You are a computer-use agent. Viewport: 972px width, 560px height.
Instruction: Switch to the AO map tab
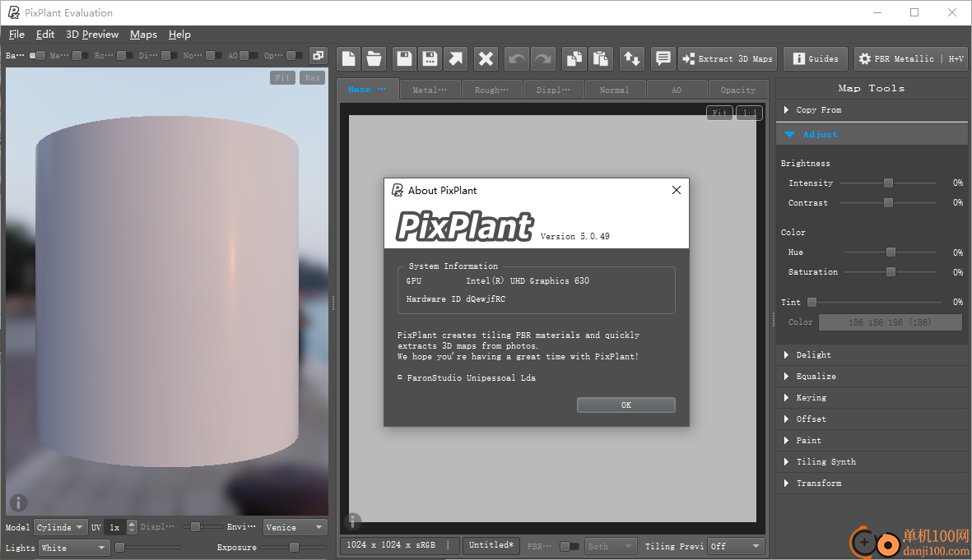point(677,90)
